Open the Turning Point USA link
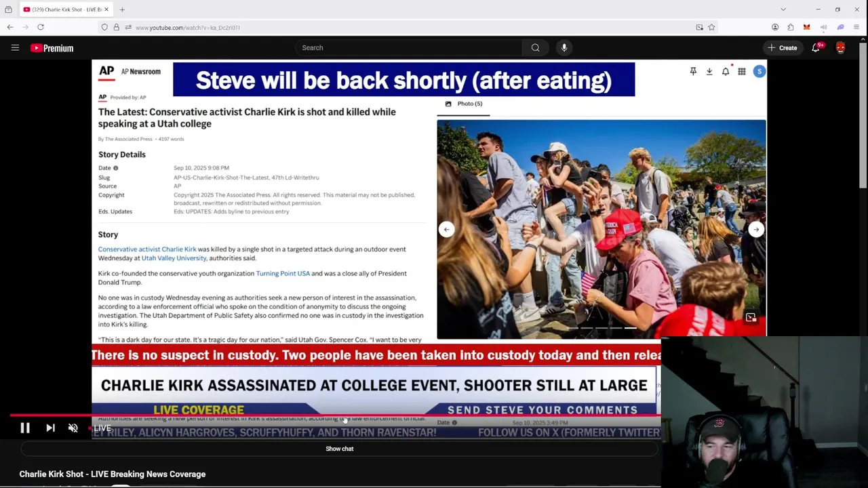868x488 pixels. [283, 274]
